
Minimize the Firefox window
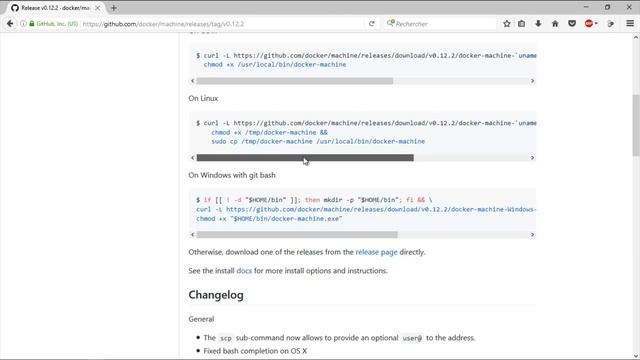586,7
